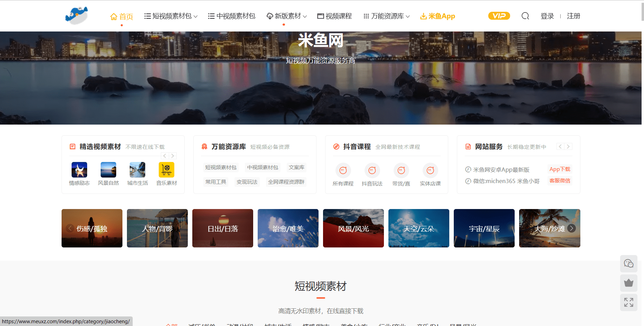Open 大海/沙滩 thumbnail
This screenshot has height=326, width=644.
550,228
